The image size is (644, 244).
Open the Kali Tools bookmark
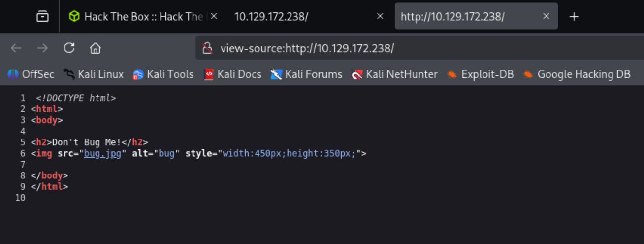point(163,74)
